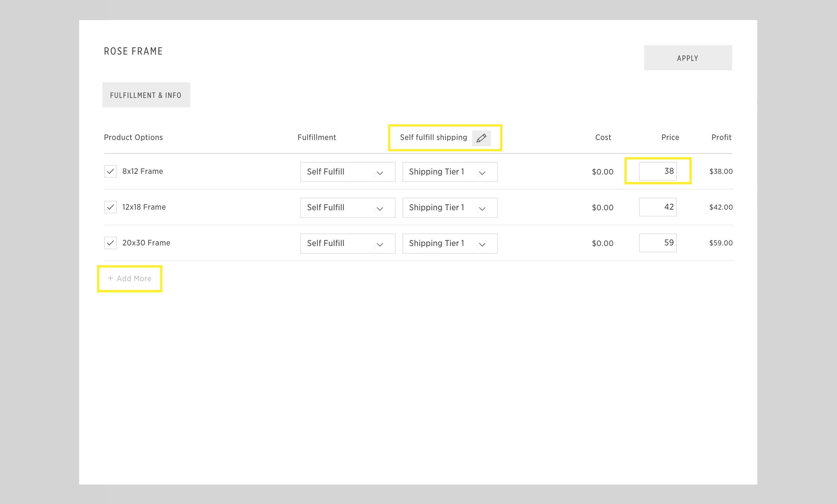This screenshot has height=504, width=837.
Task: Open the FULFILLMENT & INFO tab
Action: (x=146, y=95)
